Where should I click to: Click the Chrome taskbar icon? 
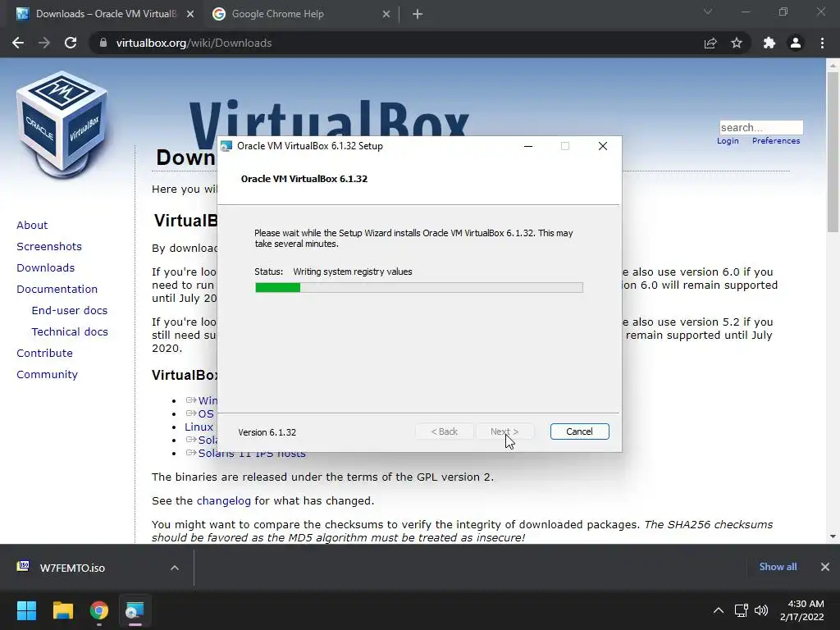click(99, 610)
